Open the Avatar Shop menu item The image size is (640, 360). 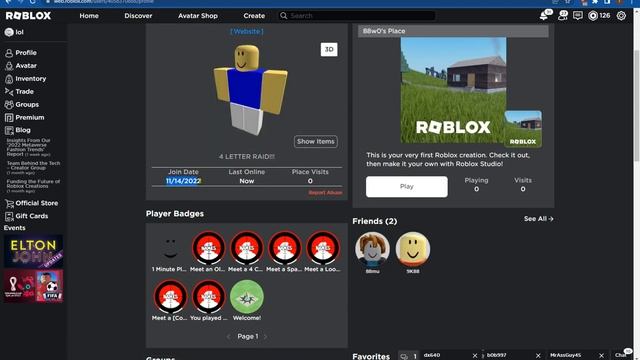tap(198, 16)
